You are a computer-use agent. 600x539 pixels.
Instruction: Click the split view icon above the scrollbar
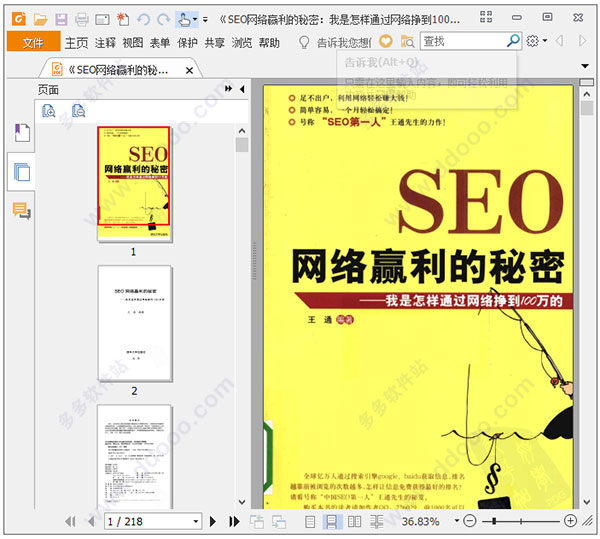coord(587,82)
